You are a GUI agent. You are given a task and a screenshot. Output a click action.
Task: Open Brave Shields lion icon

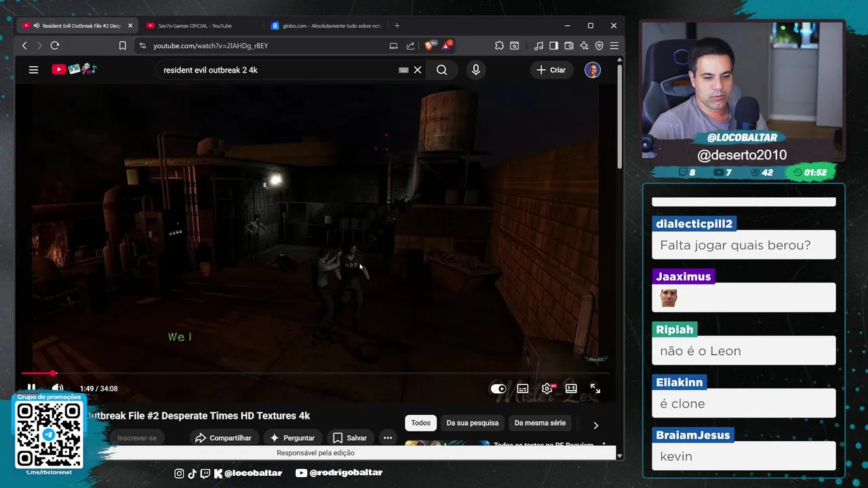tap(429, 45)
